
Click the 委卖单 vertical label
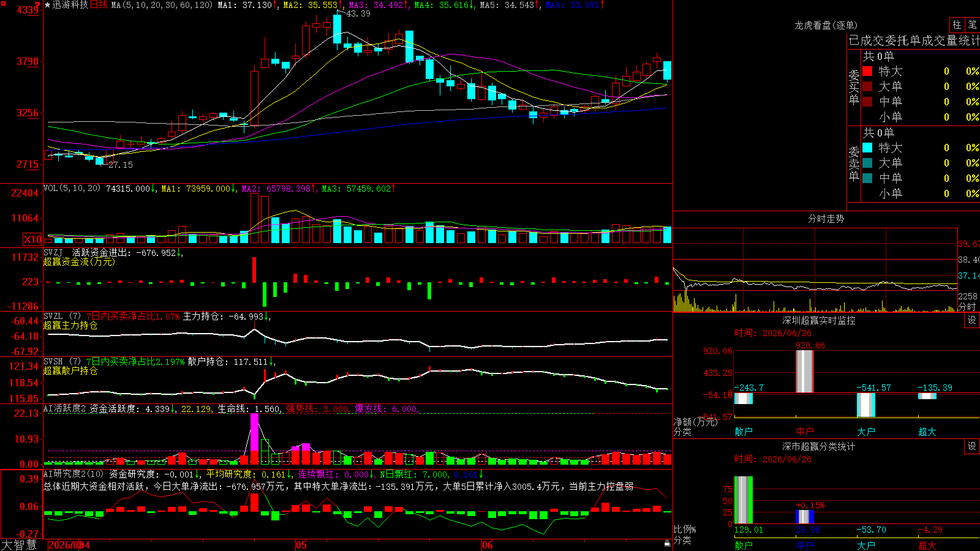click(854, 163)
